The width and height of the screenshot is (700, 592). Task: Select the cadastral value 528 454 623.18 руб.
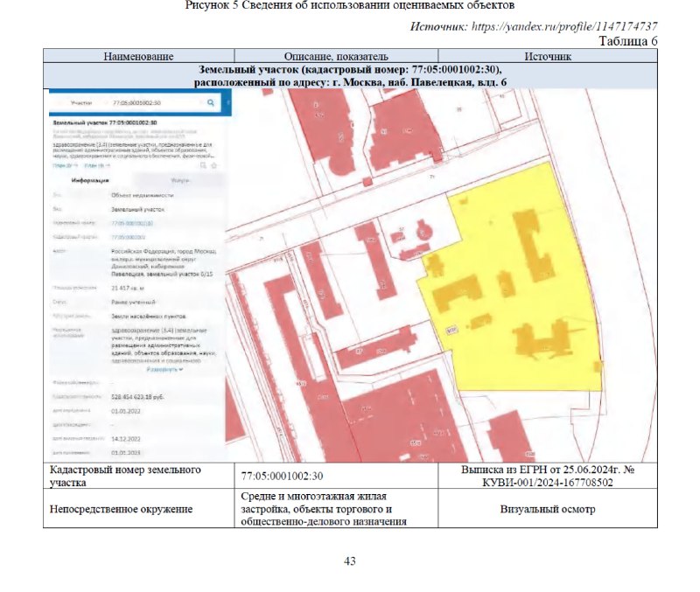[137, 397]
